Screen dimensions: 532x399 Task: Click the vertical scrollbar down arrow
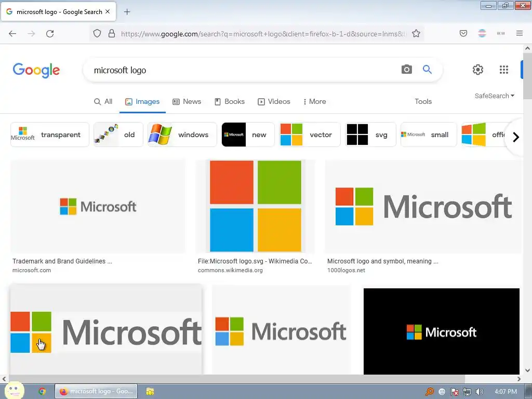tap(528, 370)
